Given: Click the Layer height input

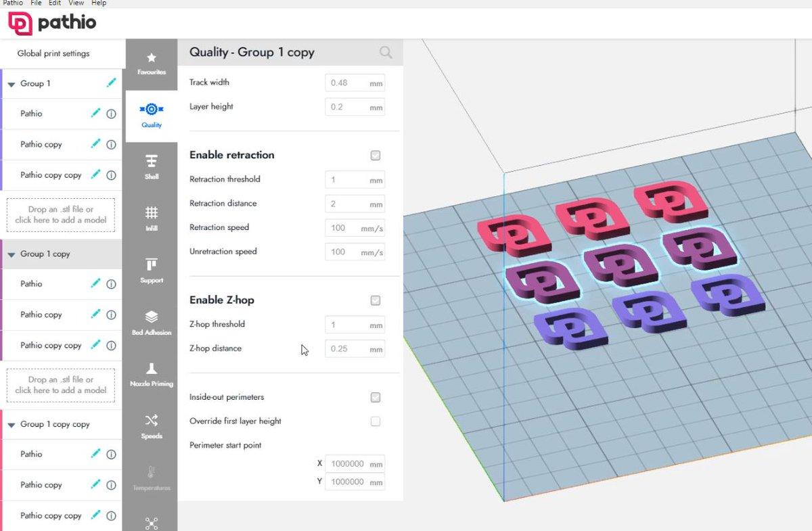Looking at the screenshot, I should click(355, 107).
